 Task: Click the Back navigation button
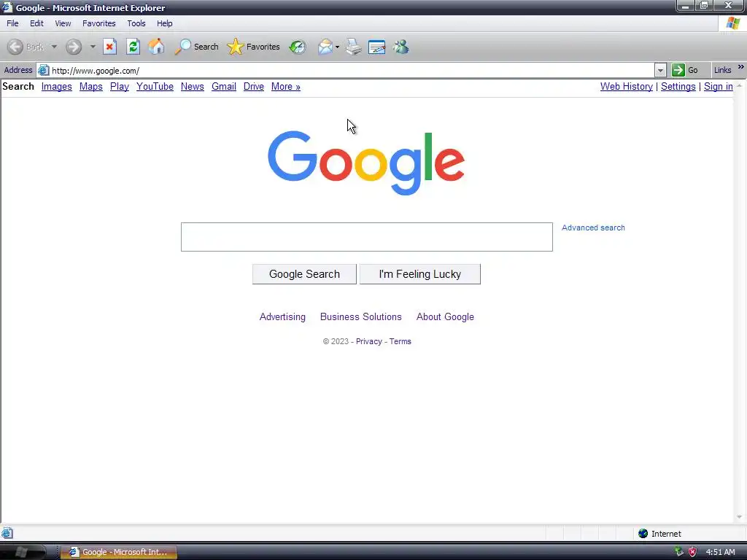(x=26, y=47)
